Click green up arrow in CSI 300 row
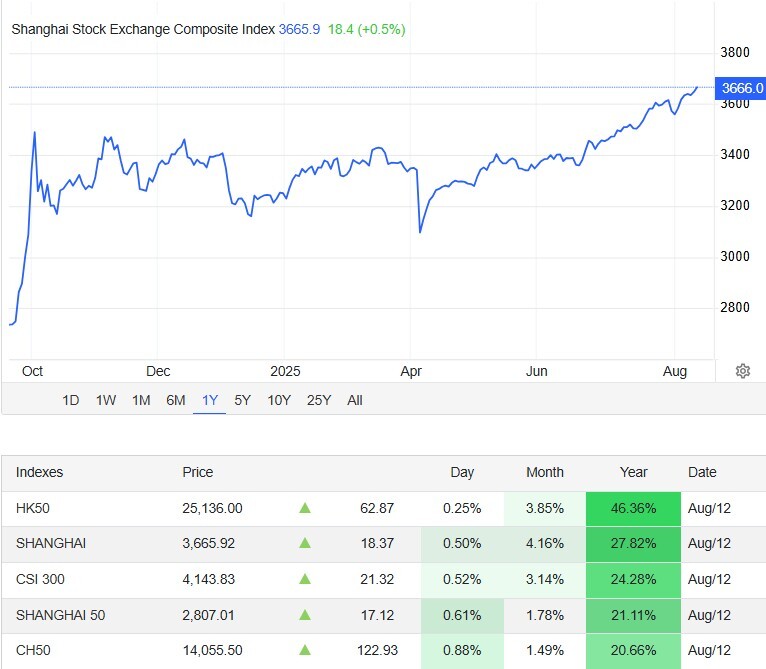Screen dimensions: 766x669 305,579
